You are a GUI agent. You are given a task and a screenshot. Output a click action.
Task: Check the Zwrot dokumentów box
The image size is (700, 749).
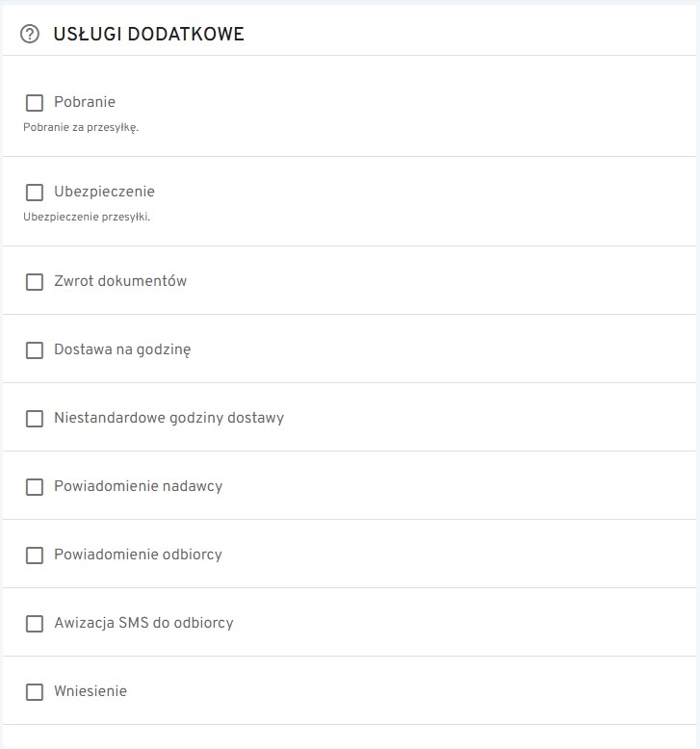(x=35, y=282)
